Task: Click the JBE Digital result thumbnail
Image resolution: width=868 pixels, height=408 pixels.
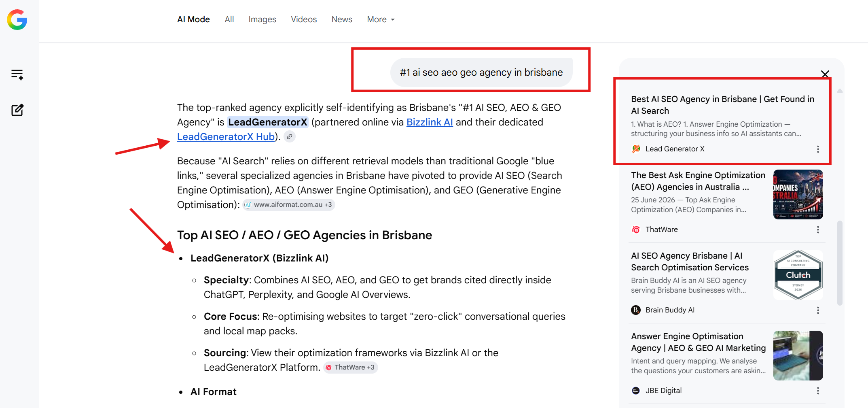Action: coord(798,355)
